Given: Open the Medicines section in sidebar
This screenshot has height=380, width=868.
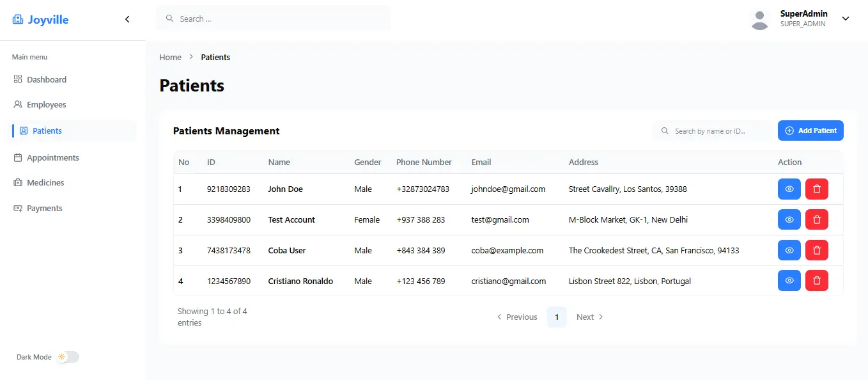Looking at the screenshot, I should click(x=45, y=182).
